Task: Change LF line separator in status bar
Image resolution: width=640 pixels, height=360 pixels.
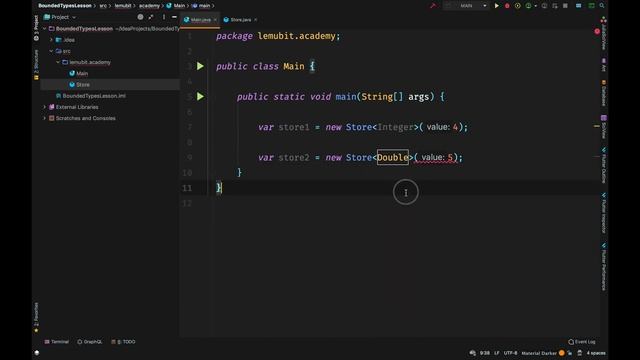Action: pyautogui.click(x=497, y=353)
